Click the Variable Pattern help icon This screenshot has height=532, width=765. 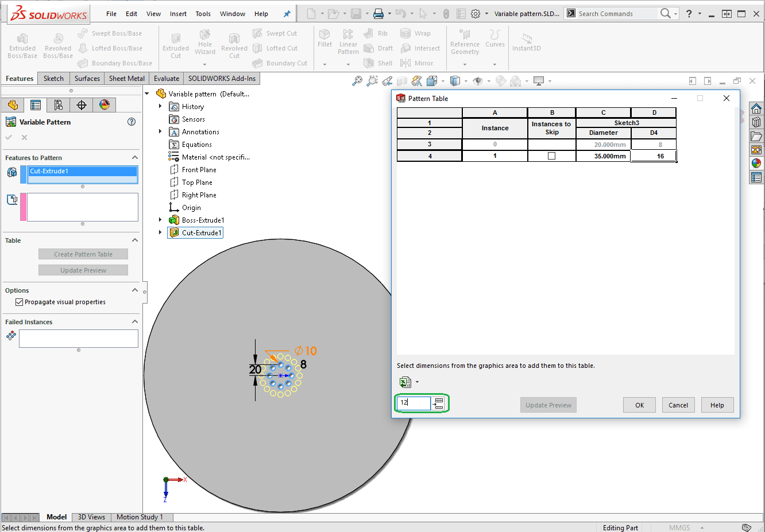(132, 122)
